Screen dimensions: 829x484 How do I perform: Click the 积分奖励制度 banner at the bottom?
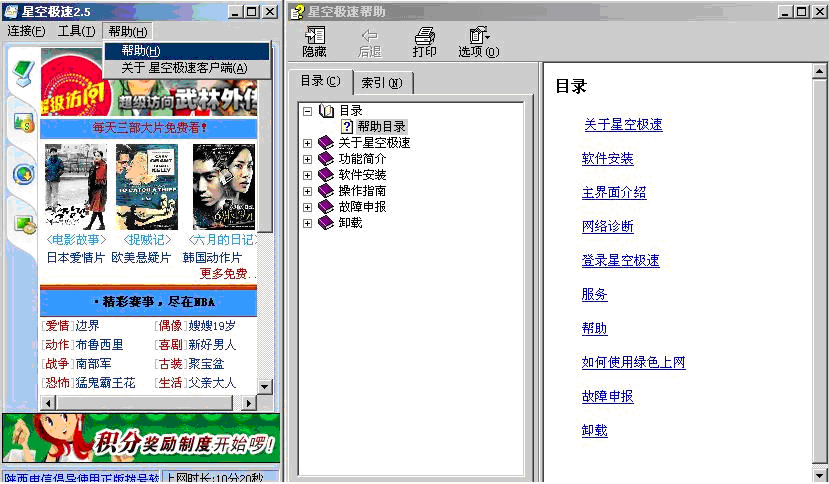[x=140, y=438]
